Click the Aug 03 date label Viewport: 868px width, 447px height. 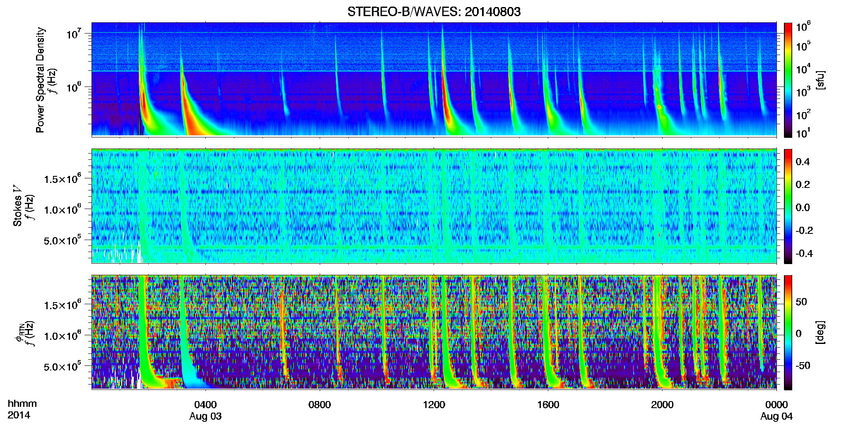[x=205, y=416]
